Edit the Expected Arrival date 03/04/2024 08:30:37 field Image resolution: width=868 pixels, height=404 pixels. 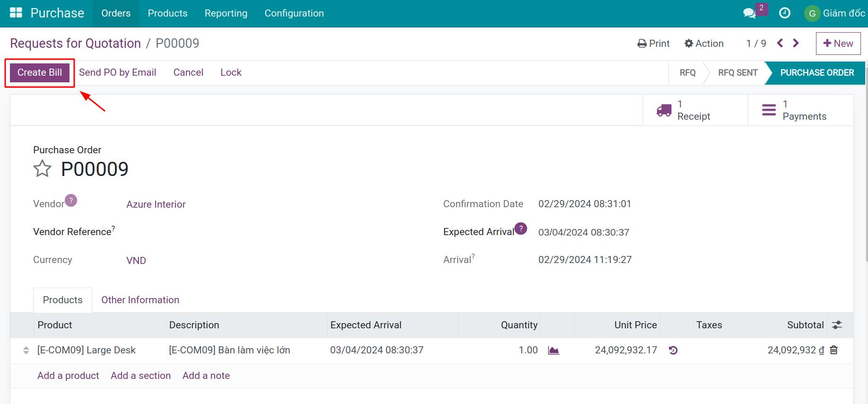coord(583,232)
